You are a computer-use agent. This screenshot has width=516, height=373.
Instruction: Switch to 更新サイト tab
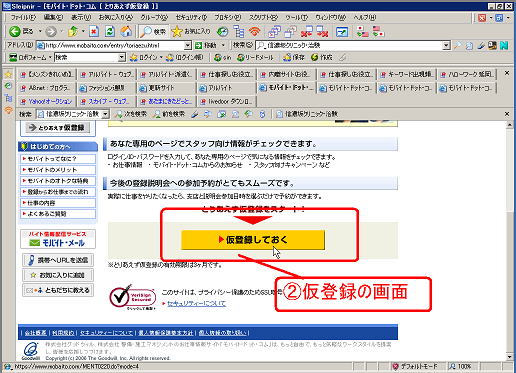(x=167, y=88)
